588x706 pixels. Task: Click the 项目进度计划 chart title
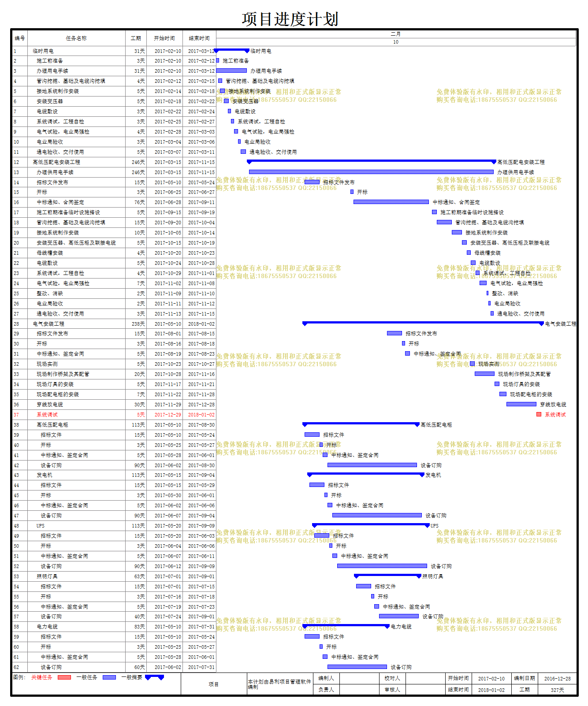[x=290, y=19]
